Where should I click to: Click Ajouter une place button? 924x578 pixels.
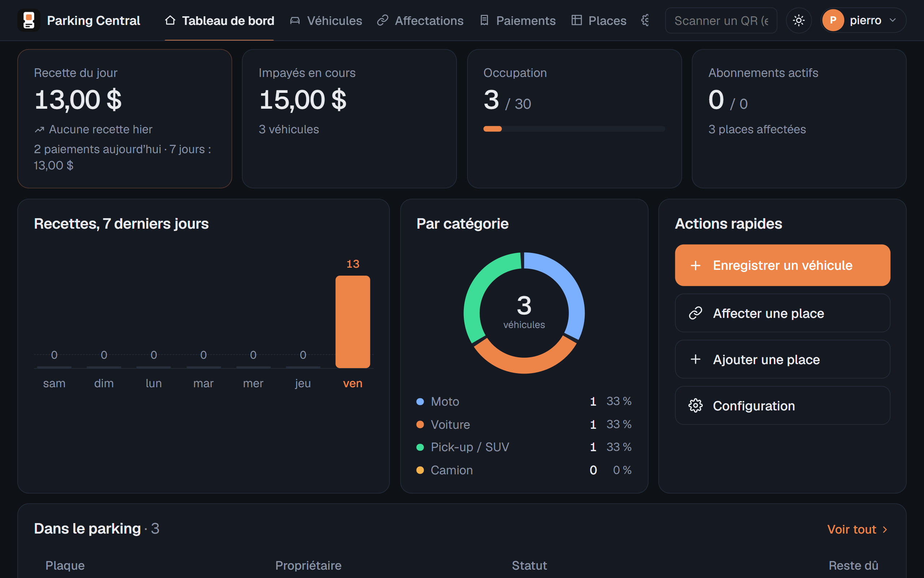click(783, 359)
